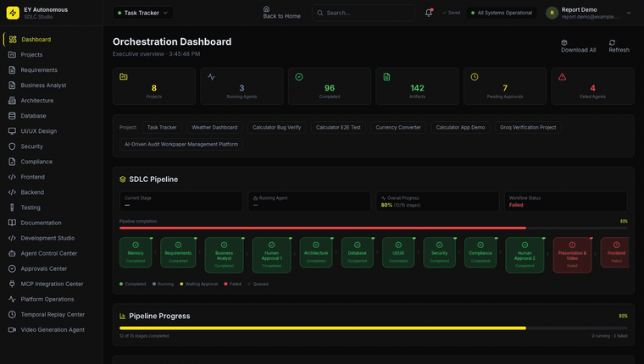Open the UI/UX pipeline stage card
Screen dimensions: 644x364
tap(398, 252)
